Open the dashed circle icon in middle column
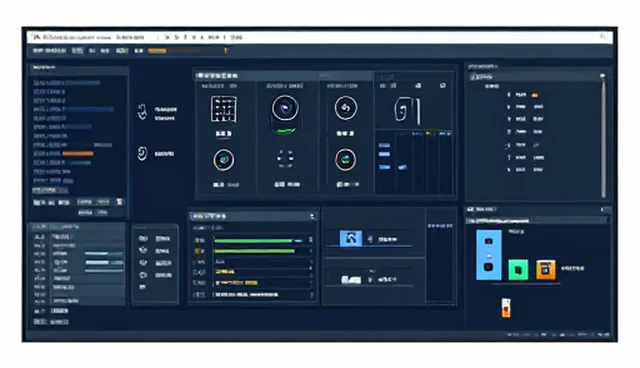Screen dimensions: 640x368 [285, 159]
